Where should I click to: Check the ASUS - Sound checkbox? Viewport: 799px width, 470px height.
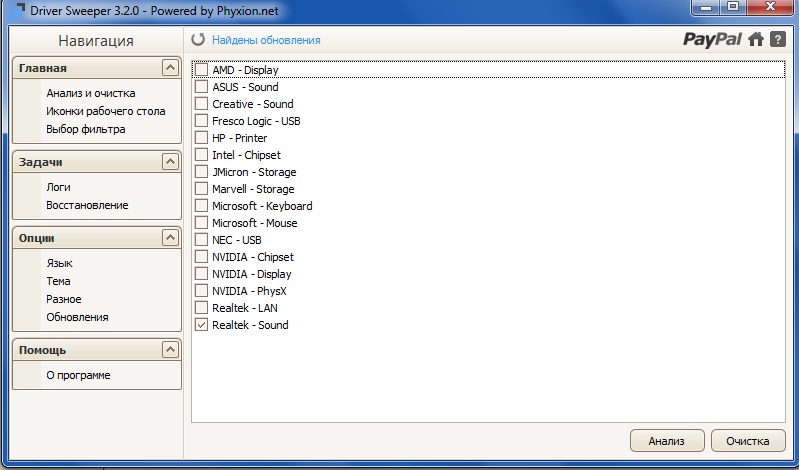[x=201, y=87]
